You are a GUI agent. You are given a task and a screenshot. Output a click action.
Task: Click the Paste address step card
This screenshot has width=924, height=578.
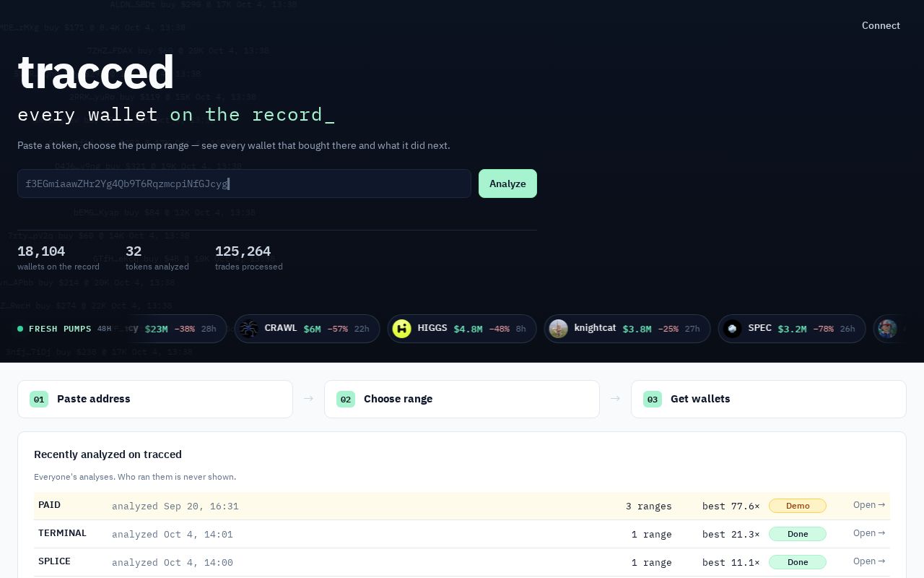(x=155, y=399)
